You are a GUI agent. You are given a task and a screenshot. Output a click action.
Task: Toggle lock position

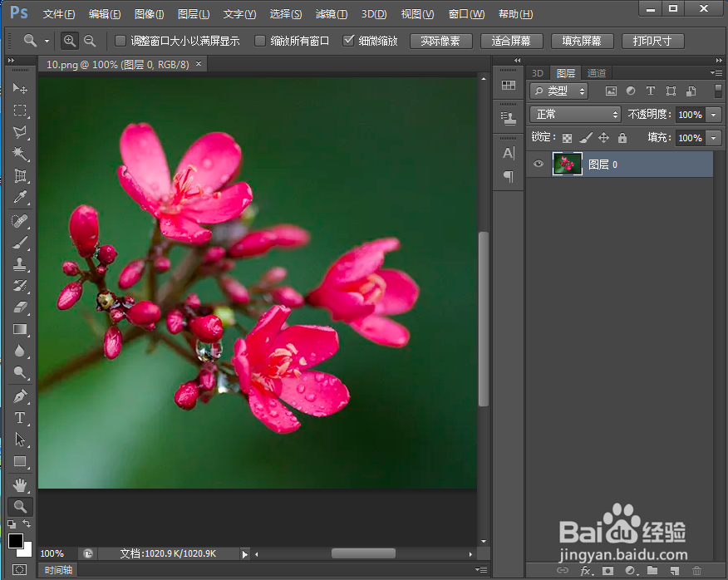(603, 137)
